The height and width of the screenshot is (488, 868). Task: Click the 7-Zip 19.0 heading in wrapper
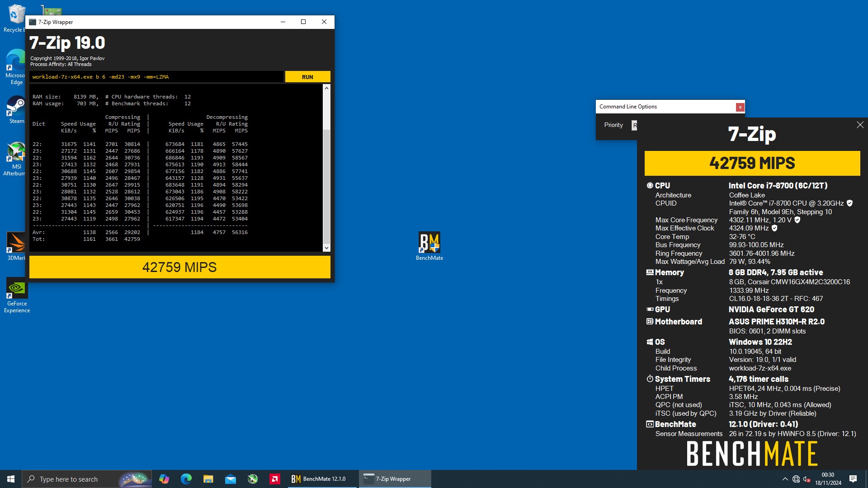[x=67, y=43]
